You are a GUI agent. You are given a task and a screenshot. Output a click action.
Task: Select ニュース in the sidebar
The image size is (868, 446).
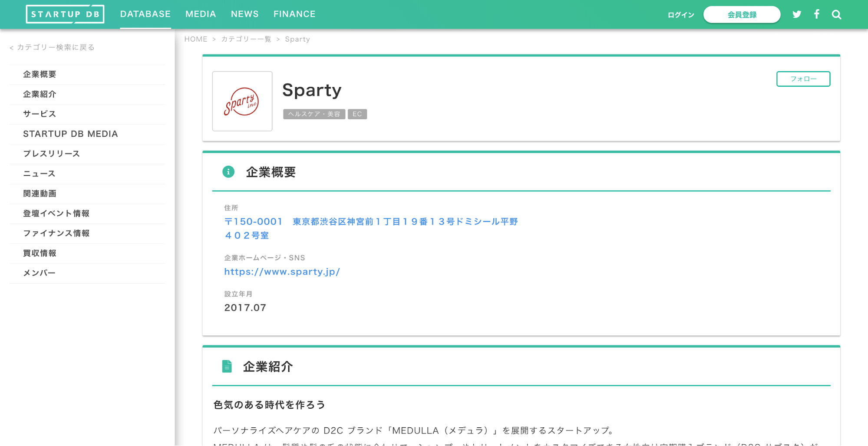[87, 174]
